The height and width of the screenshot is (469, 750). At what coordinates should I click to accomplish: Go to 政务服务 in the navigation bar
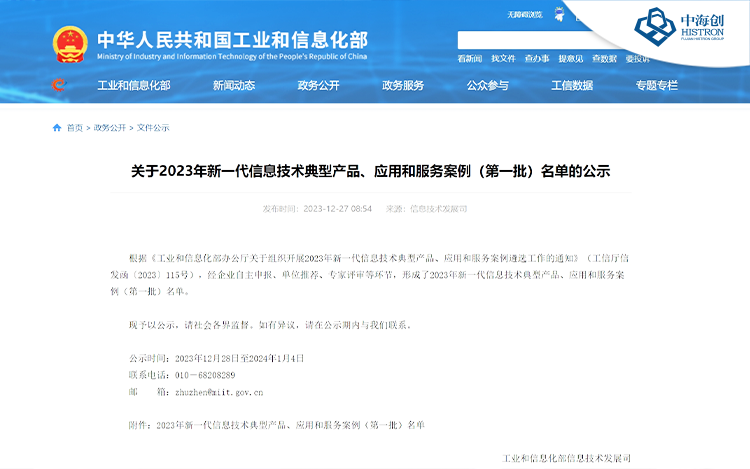coord(403,85)
